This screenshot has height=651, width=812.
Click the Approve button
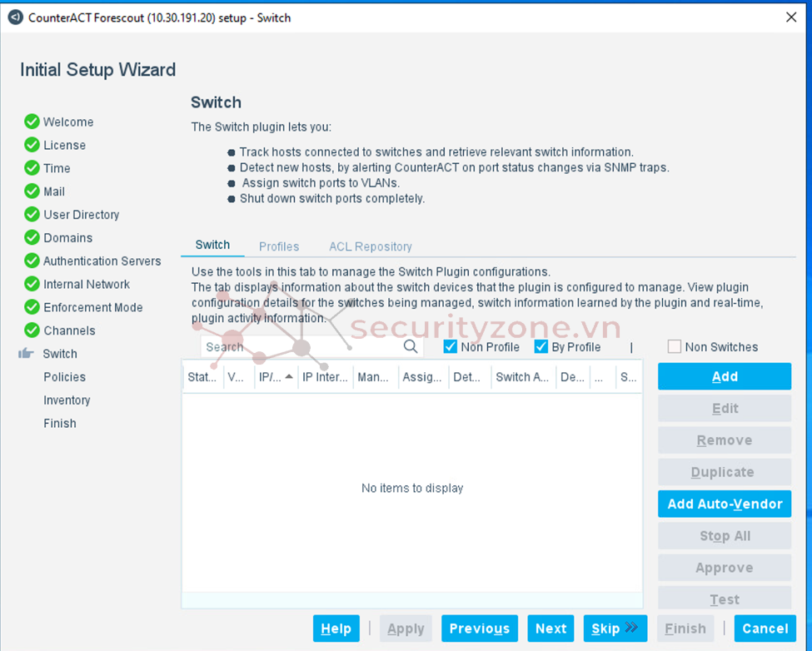[725, 568]
